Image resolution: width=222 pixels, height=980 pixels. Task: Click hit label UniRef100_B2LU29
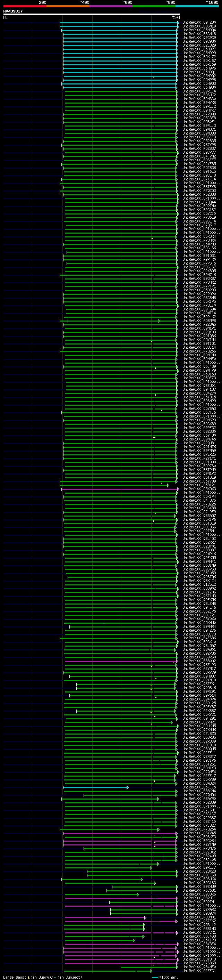click(x=199, y=45)
